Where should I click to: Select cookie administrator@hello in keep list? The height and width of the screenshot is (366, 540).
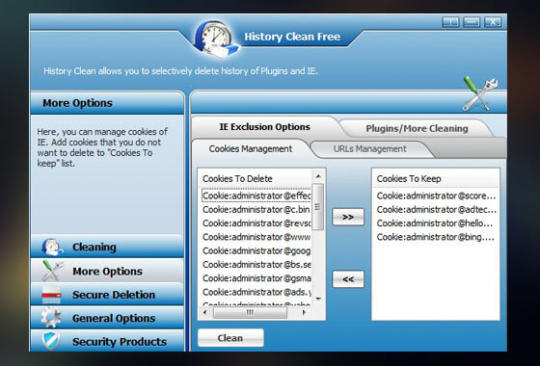coord(436,223)
